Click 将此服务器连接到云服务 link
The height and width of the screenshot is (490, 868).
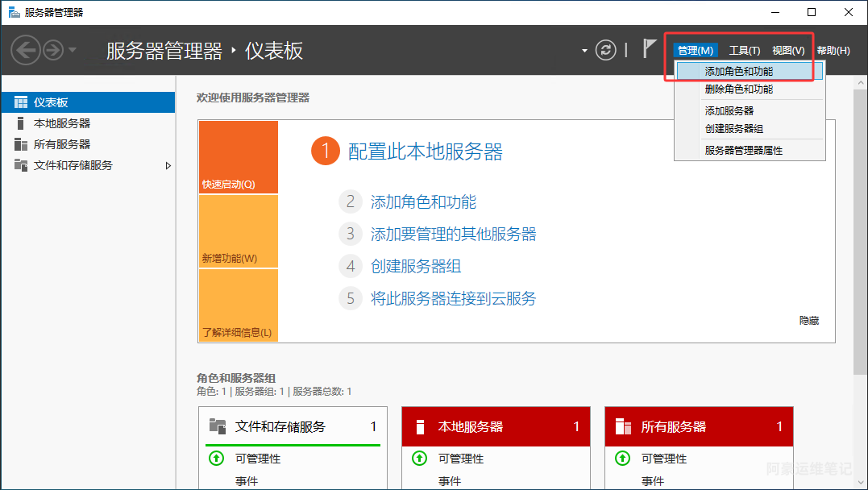pyautogui.click(x=454, y=298)
